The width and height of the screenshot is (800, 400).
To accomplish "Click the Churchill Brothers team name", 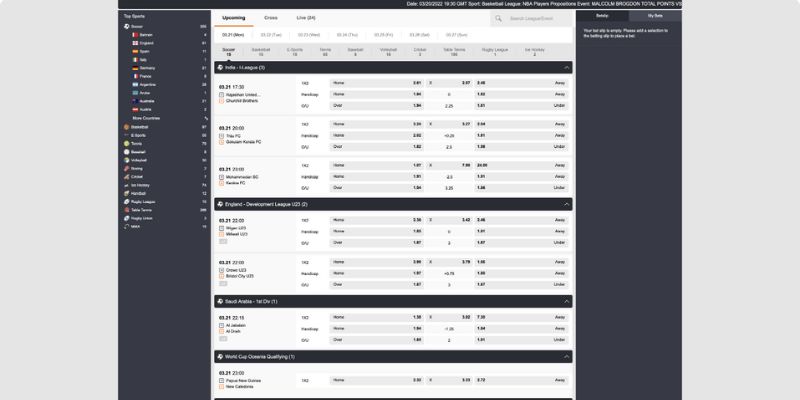I will coord(242,101).
